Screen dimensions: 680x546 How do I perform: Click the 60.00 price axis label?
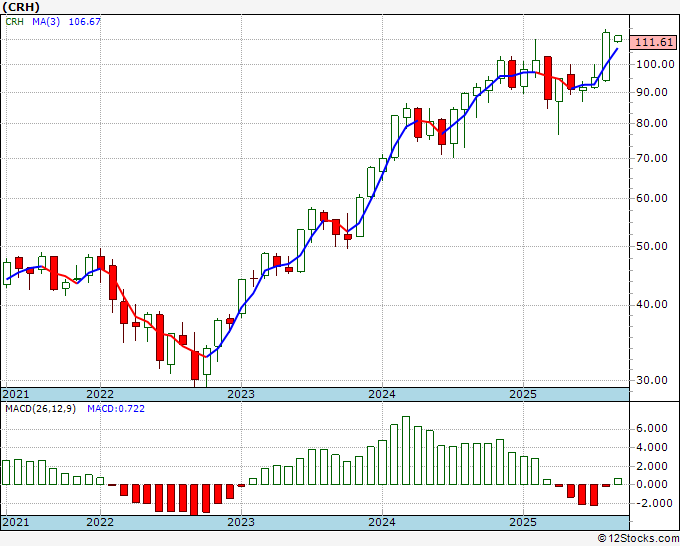[652, 199]
